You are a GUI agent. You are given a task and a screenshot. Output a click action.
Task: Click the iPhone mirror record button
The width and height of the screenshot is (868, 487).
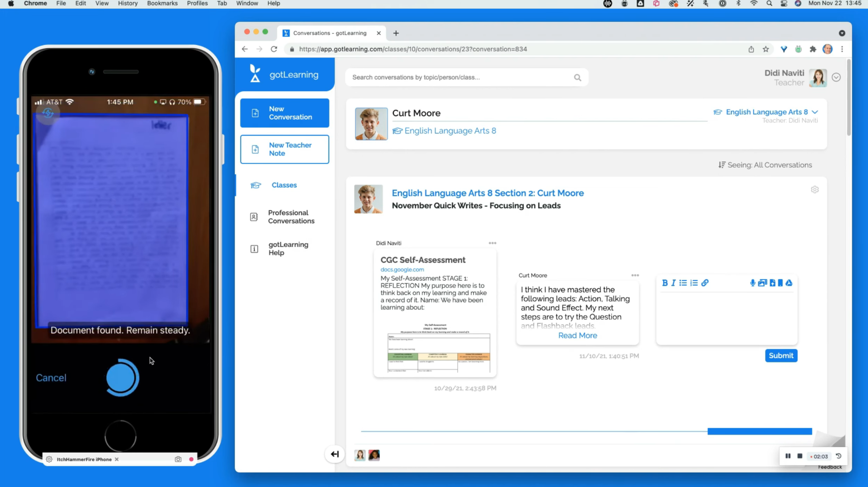pyautogui.click(x=191, y=459)
